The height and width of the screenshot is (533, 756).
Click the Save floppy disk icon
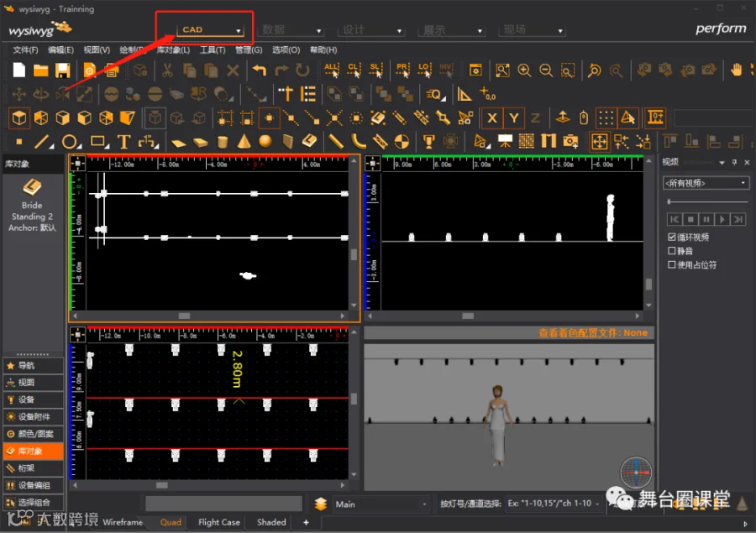[63, 71]
